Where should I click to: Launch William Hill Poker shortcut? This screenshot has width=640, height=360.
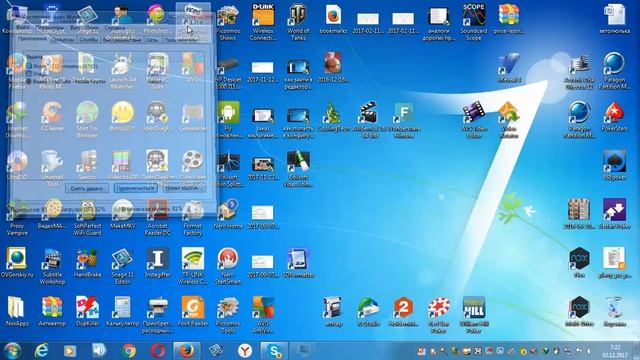click(474, 315)
